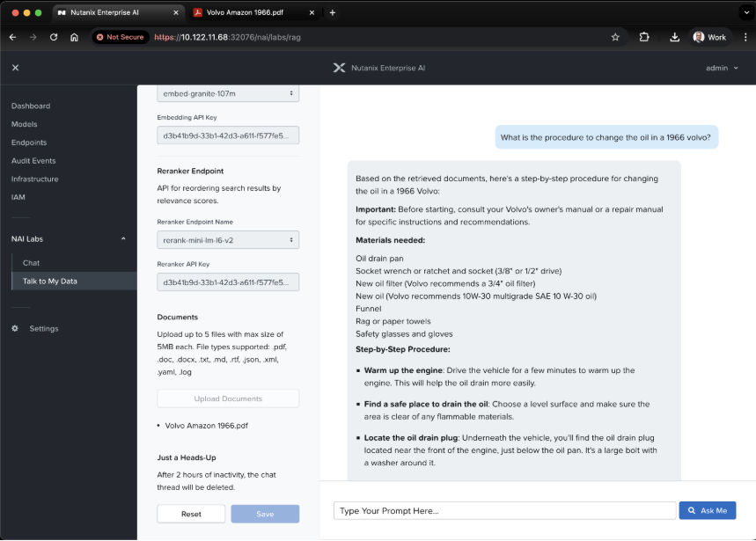756x541 pixels.
Task: Go to browser home page icon
Action: [x=74, y=37]
